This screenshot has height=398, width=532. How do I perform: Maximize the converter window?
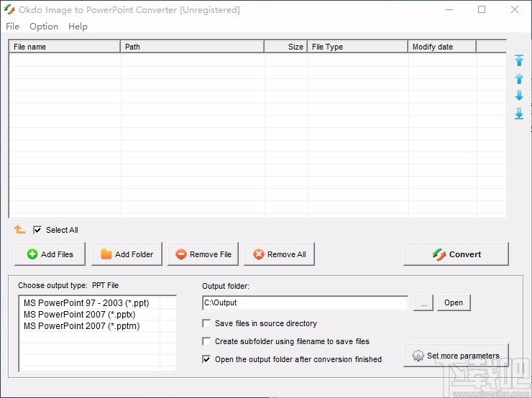point(482,9)
